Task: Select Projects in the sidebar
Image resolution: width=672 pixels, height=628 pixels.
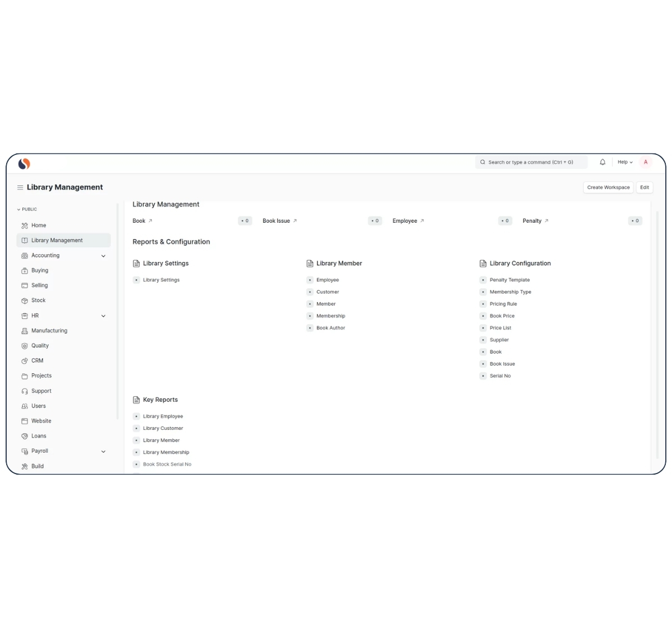Action: (41, 376)
